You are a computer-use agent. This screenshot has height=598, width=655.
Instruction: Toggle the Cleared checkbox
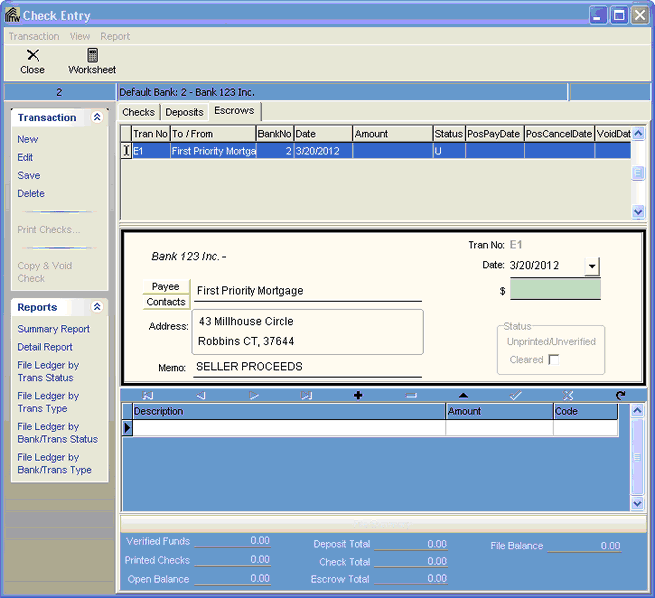[554, 360]
